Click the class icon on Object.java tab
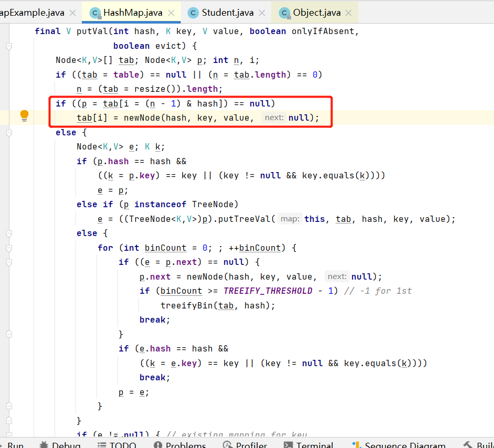 pos(284,13)
